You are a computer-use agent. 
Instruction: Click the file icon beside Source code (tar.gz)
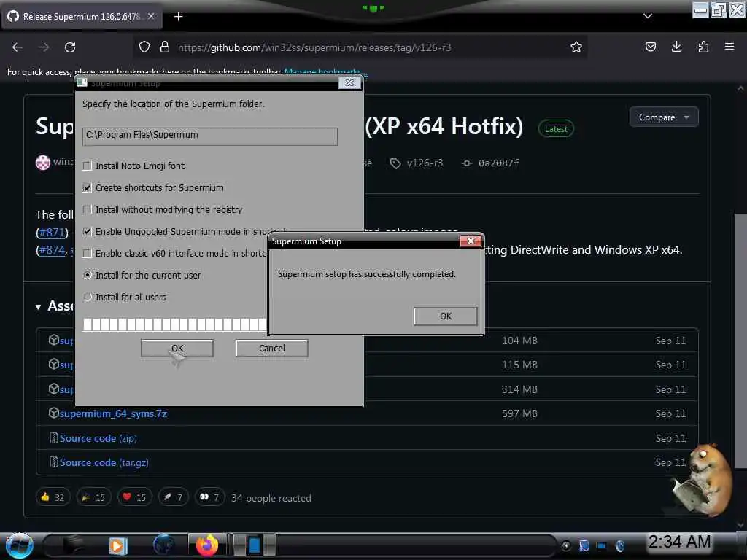53,462
